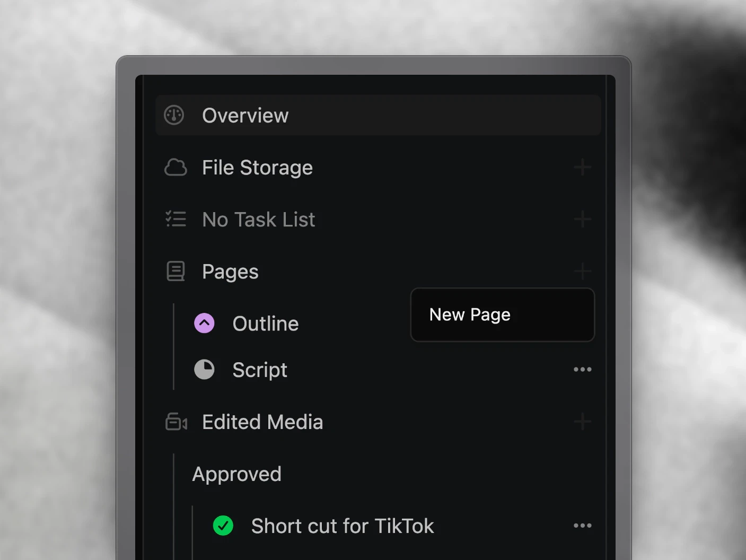
Task: Select New Page from the popup menu
Action: pos(502,314)
